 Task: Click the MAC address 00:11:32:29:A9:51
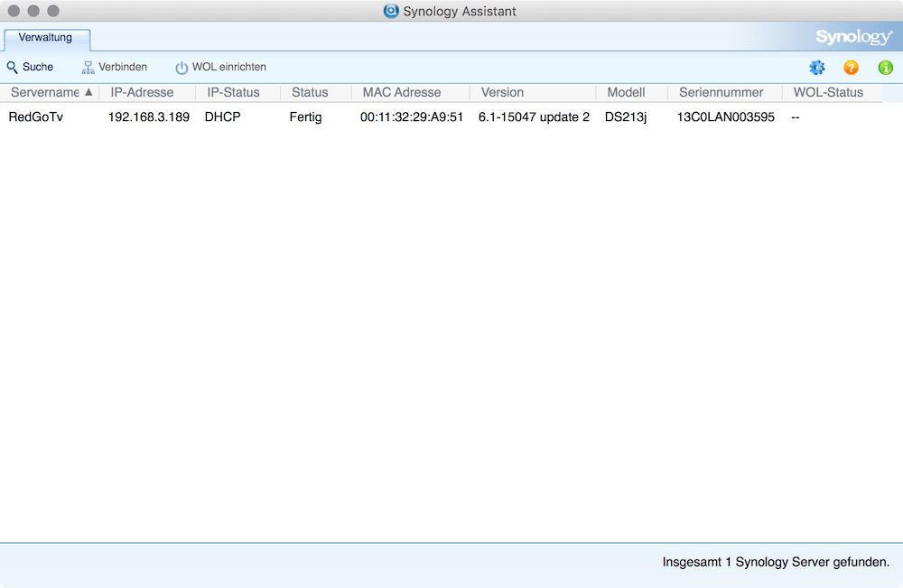(412, 117)
